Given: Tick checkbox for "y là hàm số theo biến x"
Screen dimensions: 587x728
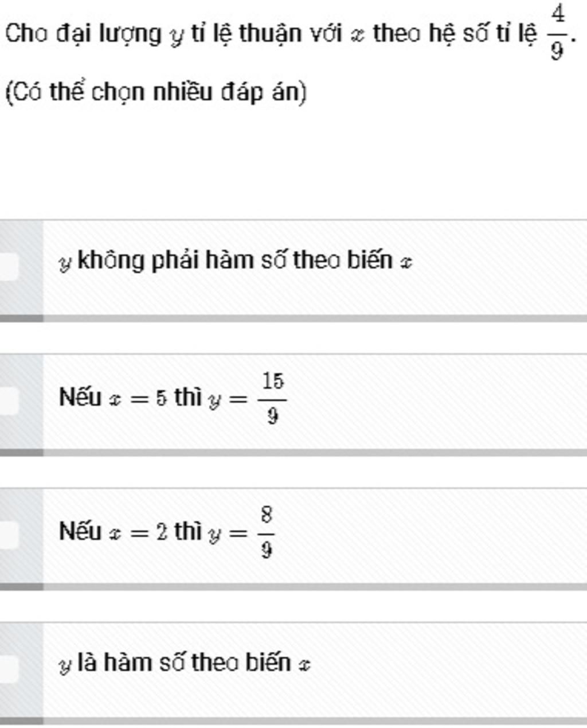Looking at the screenshot, I should (x=8, y=668).
